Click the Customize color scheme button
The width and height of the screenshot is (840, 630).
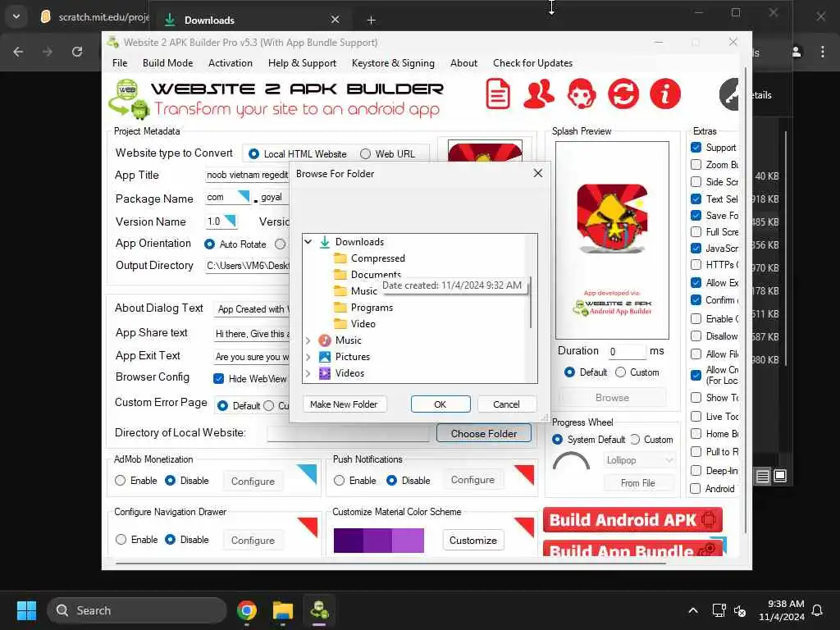coord(473,541)
